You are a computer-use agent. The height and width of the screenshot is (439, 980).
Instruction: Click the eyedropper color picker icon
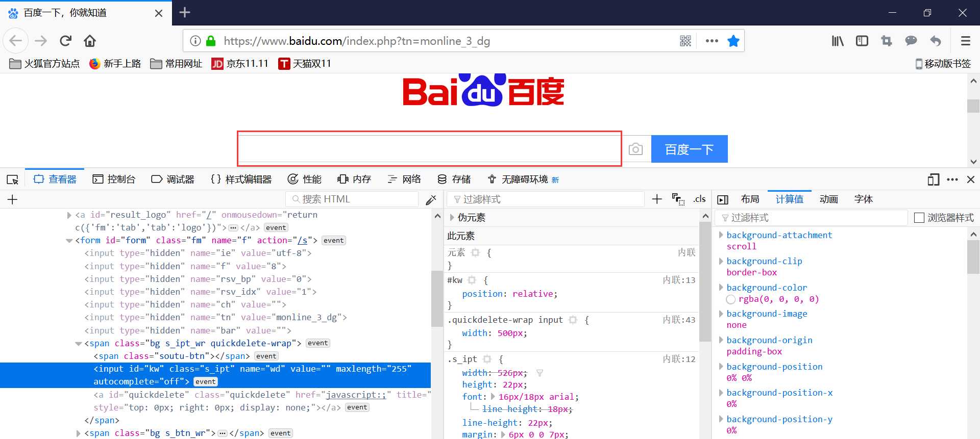pos(431,199)
